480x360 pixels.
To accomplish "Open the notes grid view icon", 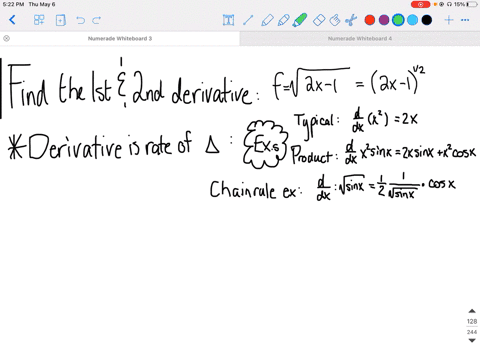I will [39, 20].
